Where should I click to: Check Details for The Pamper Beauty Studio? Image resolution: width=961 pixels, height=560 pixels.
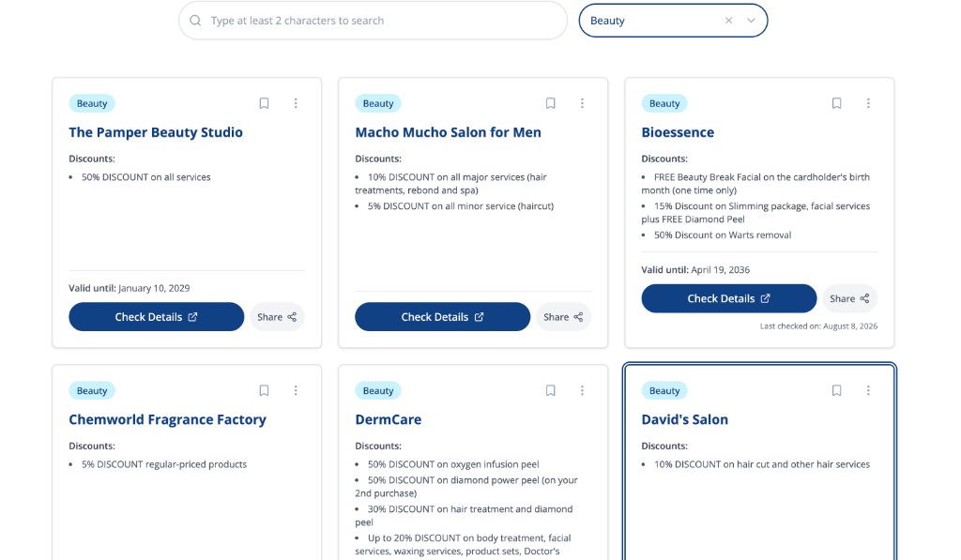tap(157, 317)
